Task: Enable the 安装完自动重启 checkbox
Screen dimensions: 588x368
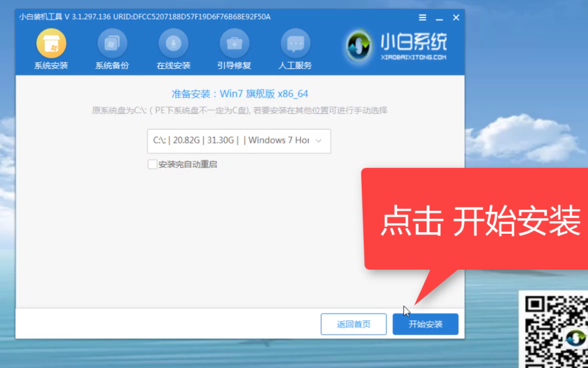Action: click(152, 164)
